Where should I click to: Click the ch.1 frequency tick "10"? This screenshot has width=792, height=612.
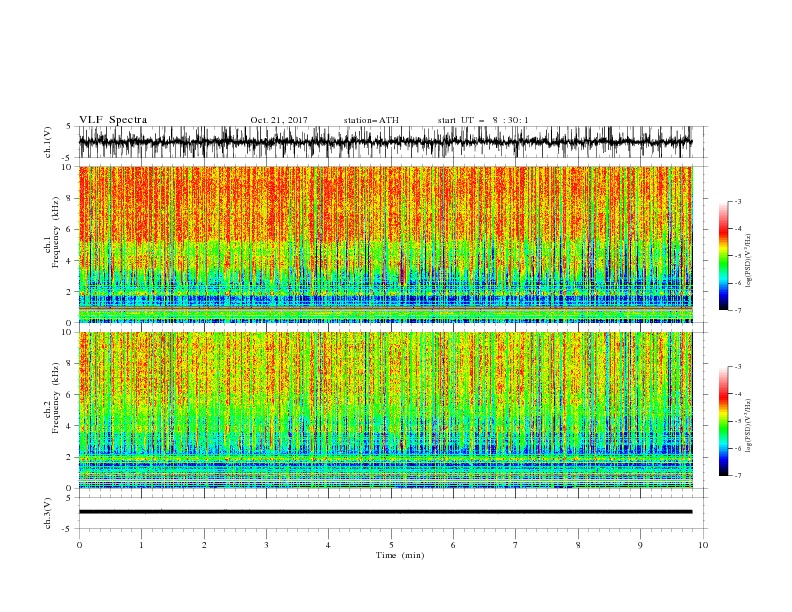[68, 167]
